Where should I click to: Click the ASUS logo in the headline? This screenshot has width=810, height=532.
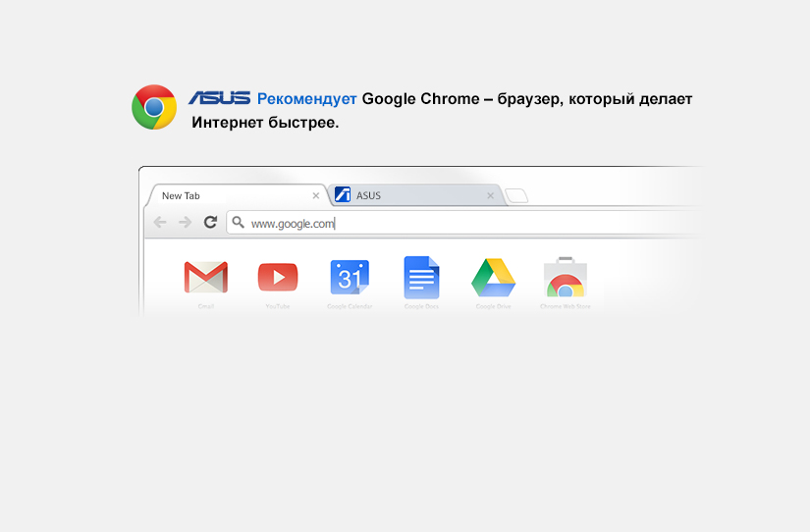click(x=220, y=98)
